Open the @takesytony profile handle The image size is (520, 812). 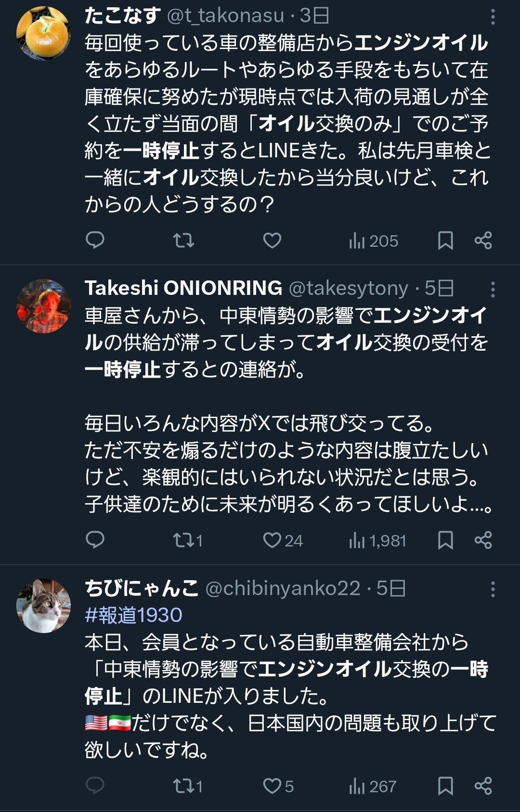point(348,288)
